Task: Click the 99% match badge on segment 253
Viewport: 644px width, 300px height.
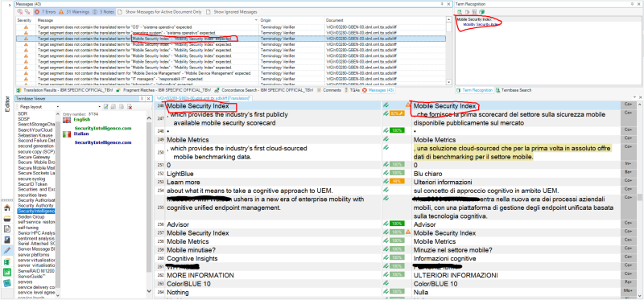Action: pos(397,182)
